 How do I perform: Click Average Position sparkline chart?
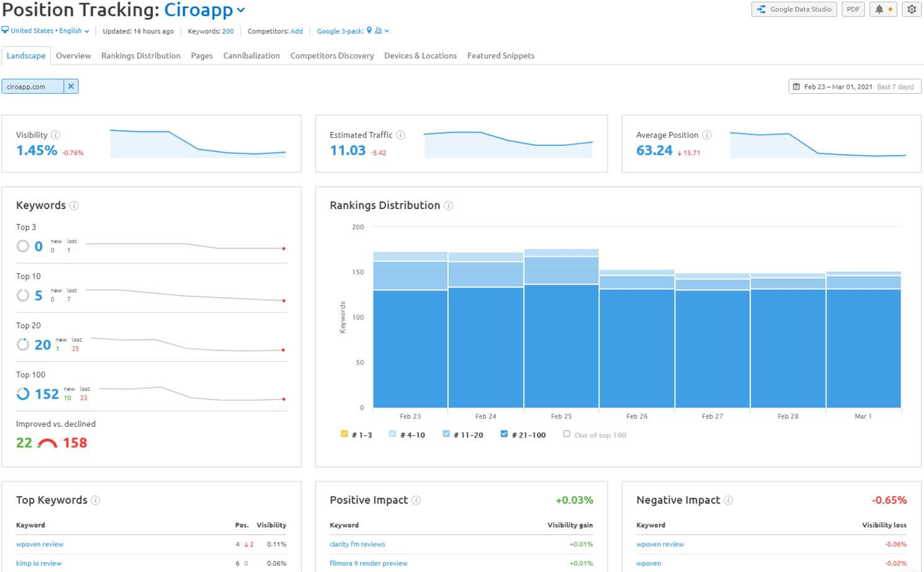coord(818,143)
